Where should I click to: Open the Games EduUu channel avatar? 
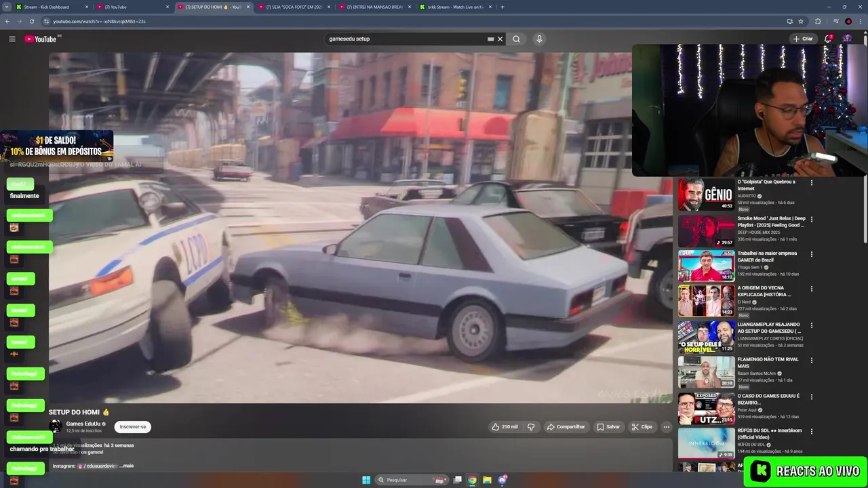[55, 426]
